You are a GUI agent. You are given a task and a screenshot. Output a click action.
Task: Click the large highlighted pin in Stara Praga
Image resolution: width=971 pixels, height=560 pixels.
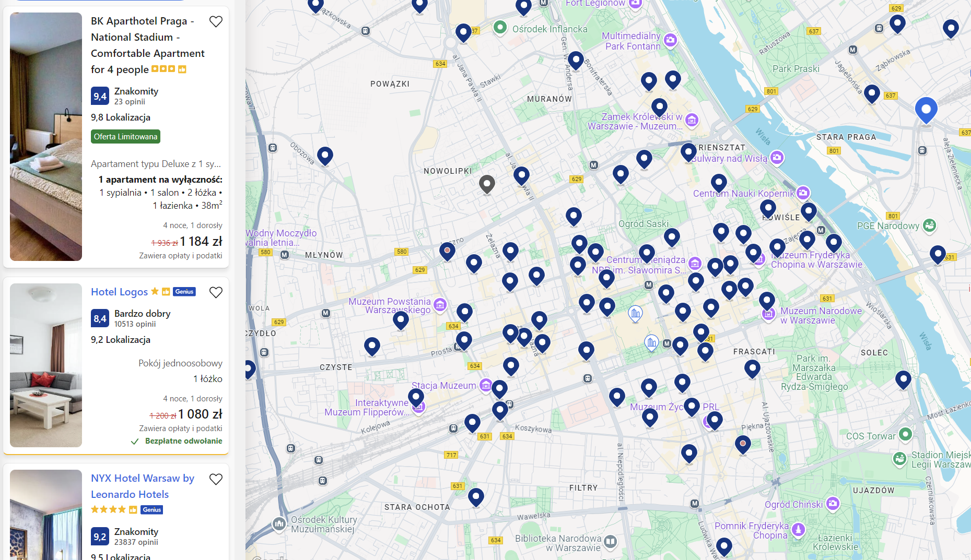click(x=926, y=109)
